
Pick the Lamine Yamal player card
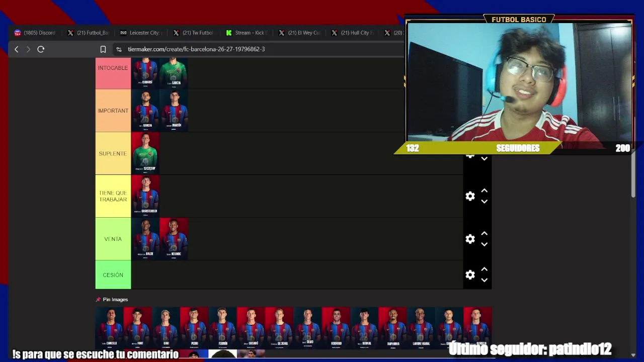(421, 328)
